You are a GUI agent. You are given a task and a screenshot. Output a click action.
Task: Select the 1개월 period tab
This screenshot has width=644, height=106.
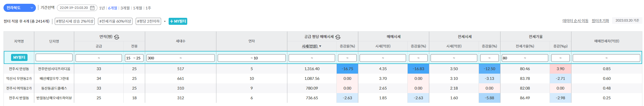point(137,8)
